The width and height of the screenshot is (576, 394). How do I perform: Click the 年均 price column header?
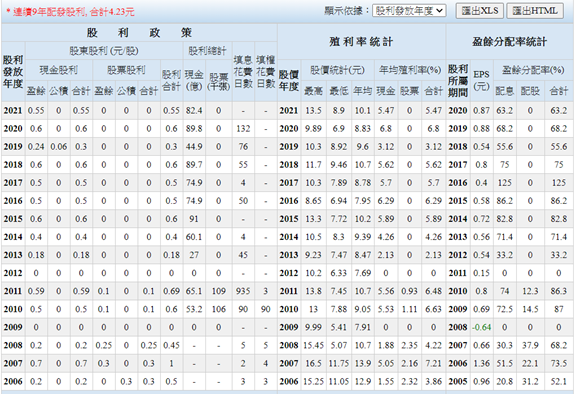363,91
